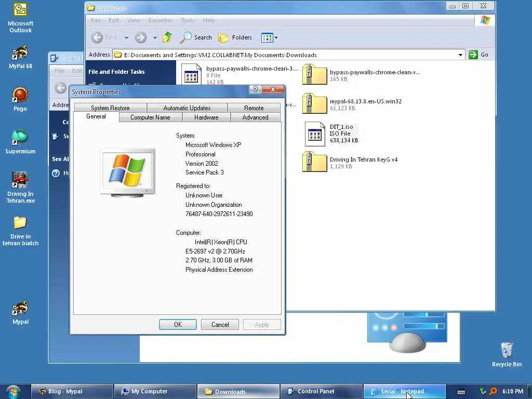Image resolution: width=532 pixels, height=399 pixels.
Task: Select the General tab
Action: [x=96, y=117]
